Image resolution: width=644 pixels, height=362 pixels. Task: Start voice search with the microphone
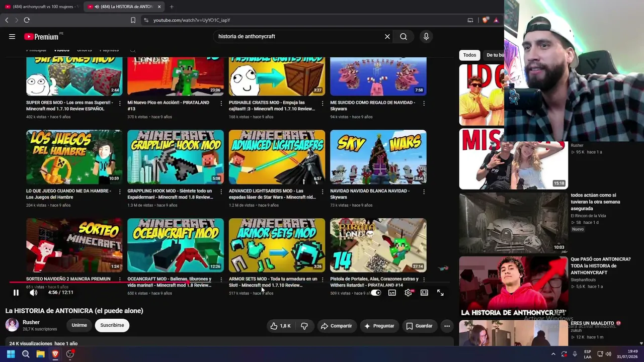coord(426,36)
